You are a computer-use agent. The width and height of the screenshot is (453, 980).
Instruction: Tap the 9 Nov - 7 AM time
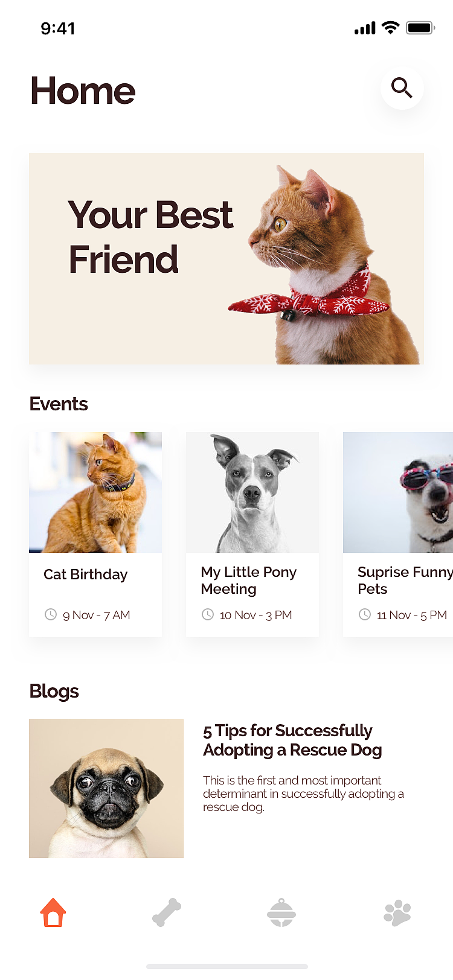click(x=97, y=615)
